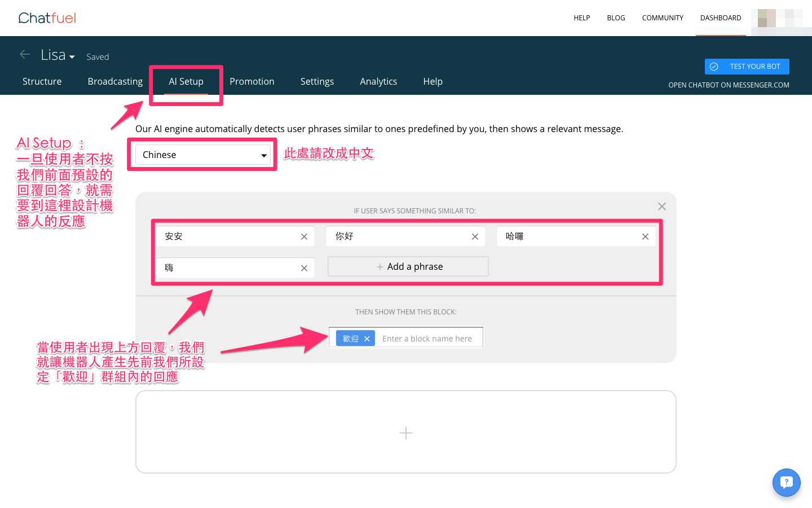812x508 pixels.
Task: Click the TEST YOUR BOT button
Action: click(x=747, y=67)
